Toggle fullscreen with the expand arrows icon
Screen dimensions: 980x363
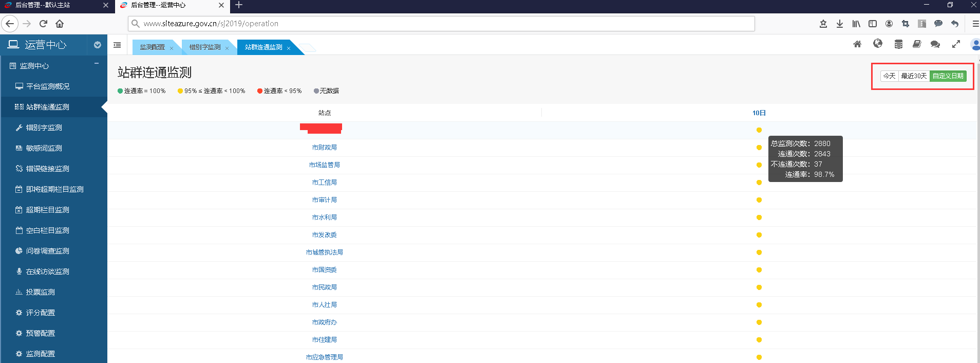(x=956, y=44)
